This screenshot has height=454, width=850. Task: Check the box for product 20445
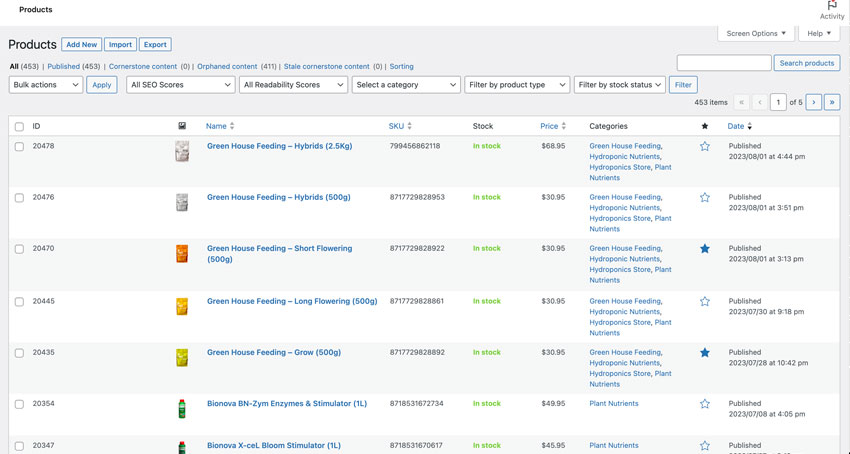tap(20, 302)
